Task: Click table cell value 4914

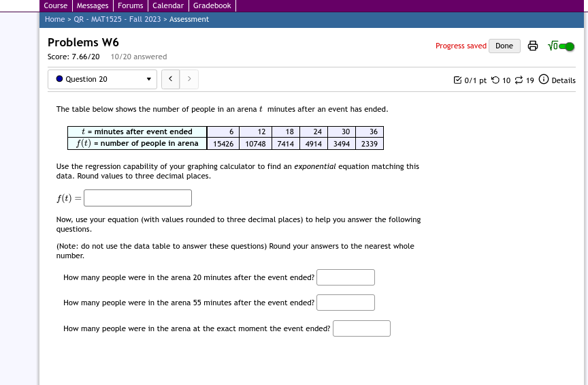Action: coord(314,144)
